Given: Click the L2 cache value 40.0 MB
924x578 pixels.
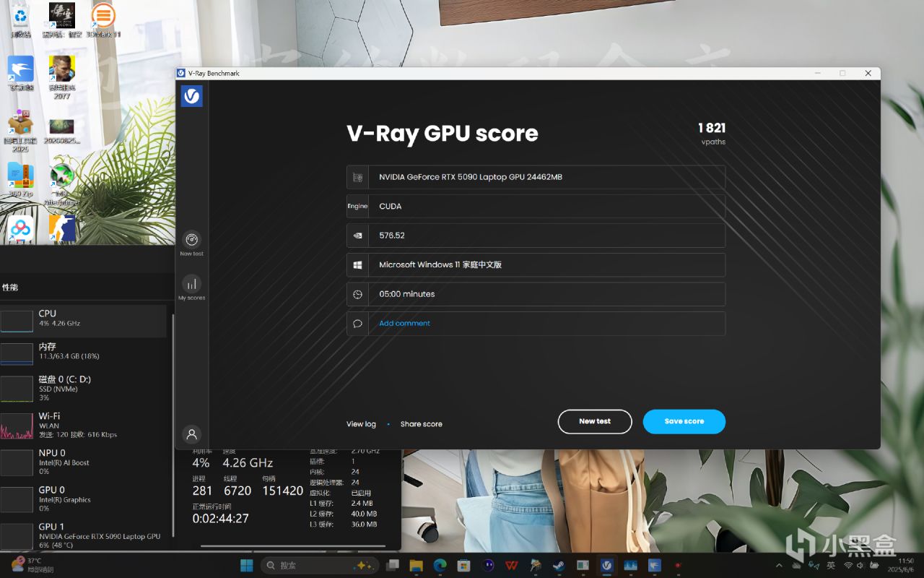Looking at the screenshot, I should pyautogui.click(x=364, y=514).
